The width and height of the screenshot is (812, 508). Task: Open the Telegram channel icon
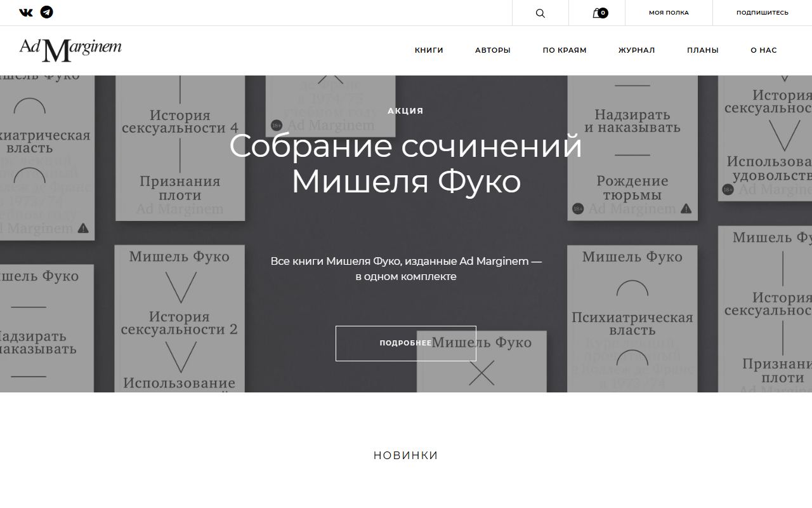pyautogui.click(x=46, y=12)
